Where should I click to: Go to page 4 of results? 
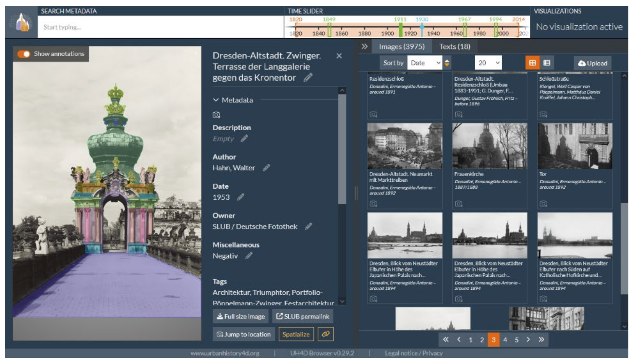tap(505, 340)
